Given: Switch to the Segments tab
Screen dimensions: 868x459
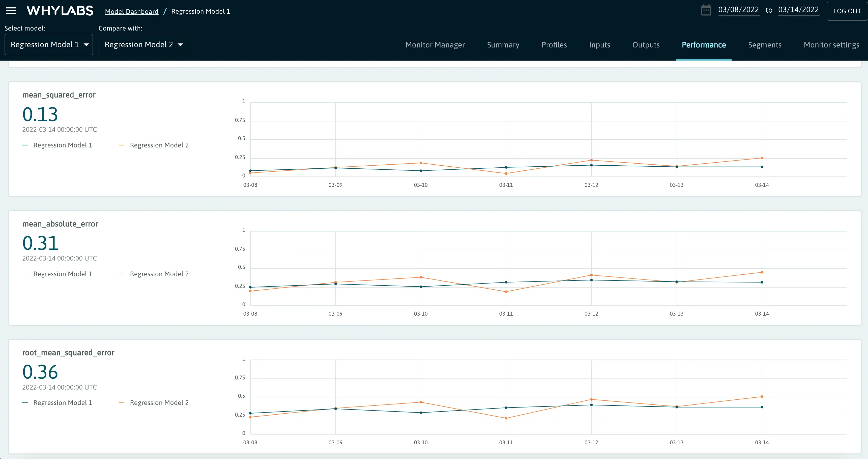Looking at the screenshot, I should pos(765,45).
